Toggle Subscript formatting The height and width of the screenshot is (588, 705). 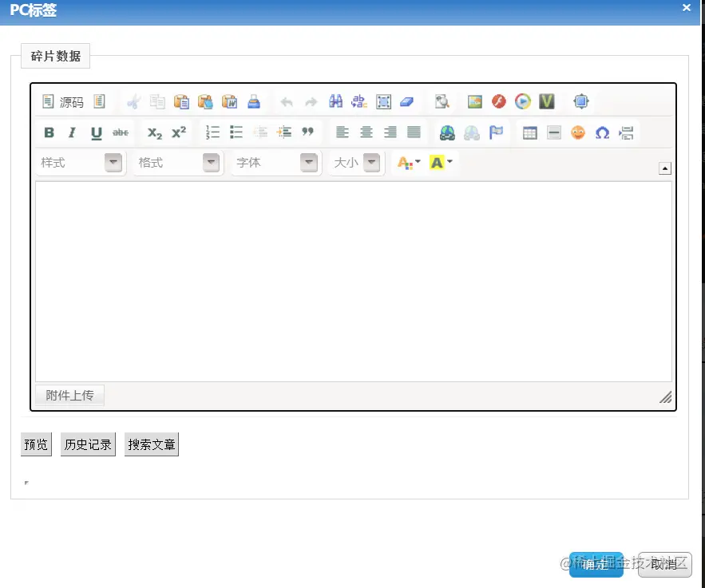155,132
